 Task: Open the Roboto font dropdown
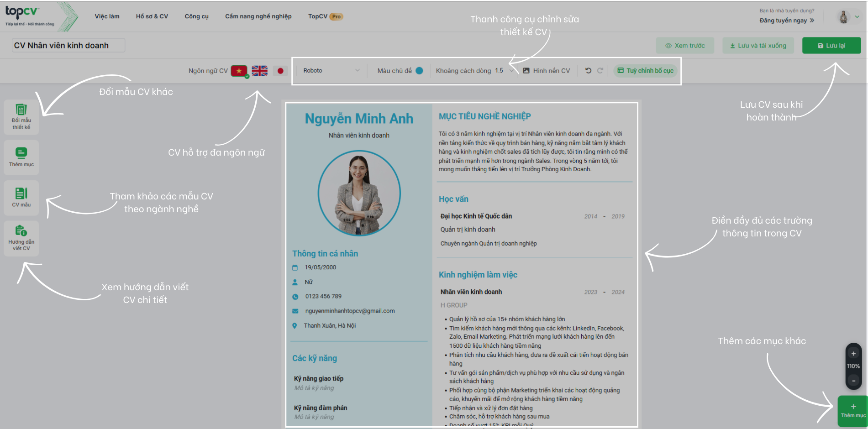[331, 71]
